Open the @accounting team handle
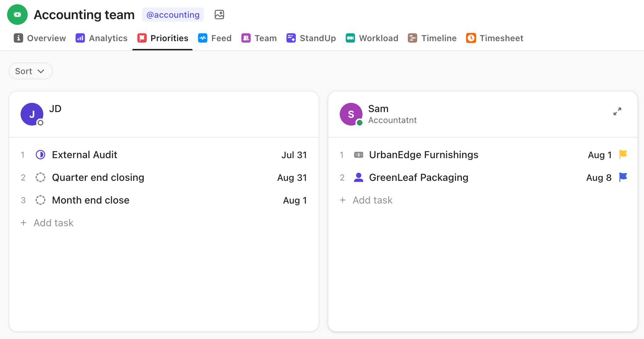 click(173, 15)
